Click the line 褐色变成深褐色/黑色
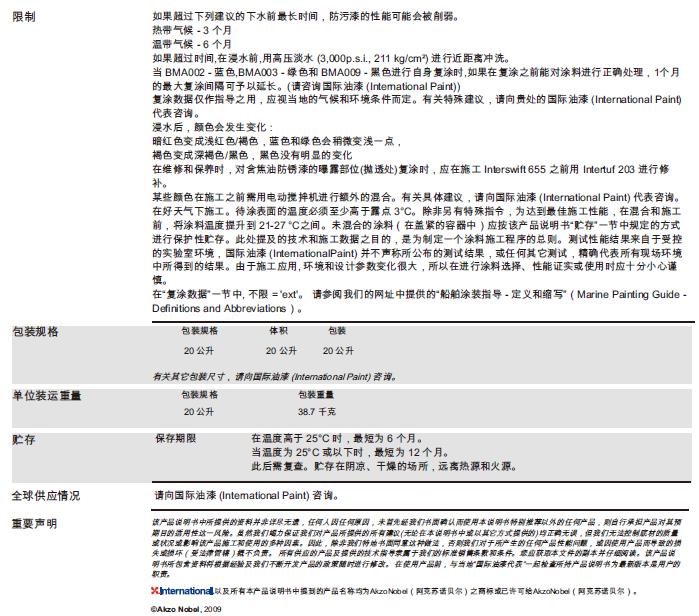This screenshot has height=616, width=699. click(252, 155)
